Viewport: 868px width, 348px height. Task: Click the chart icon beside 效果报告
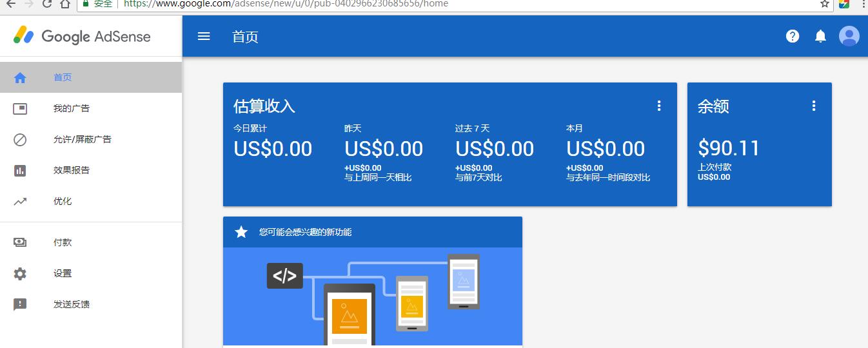(x=20, y=170)
